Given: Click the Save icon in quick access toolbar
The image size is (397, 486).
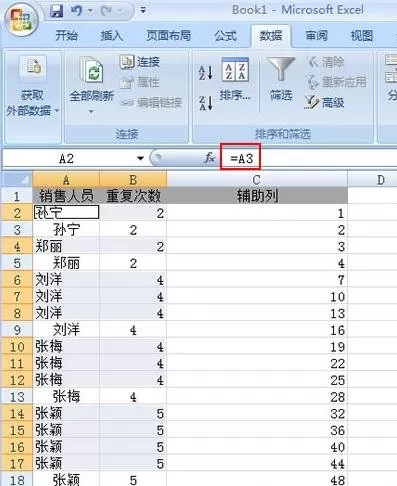Looking at the screenshot, I should [x=56, y=11].
